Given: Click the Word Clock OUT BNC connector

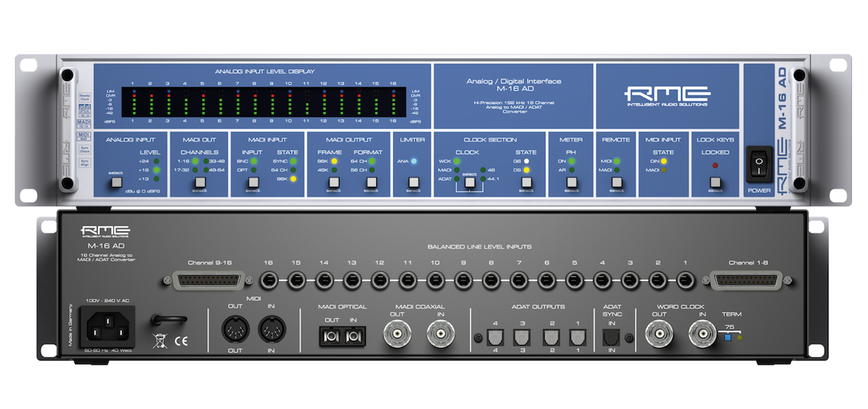Looking at the screenshot, I should coord(660,334).
